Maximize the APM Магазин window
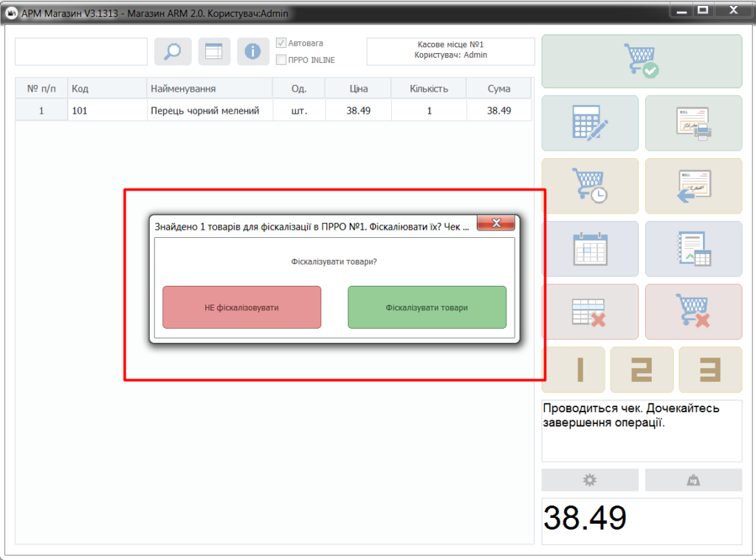Image resolution: width=756 pixels, height=560 pixels. coord(703,10)
